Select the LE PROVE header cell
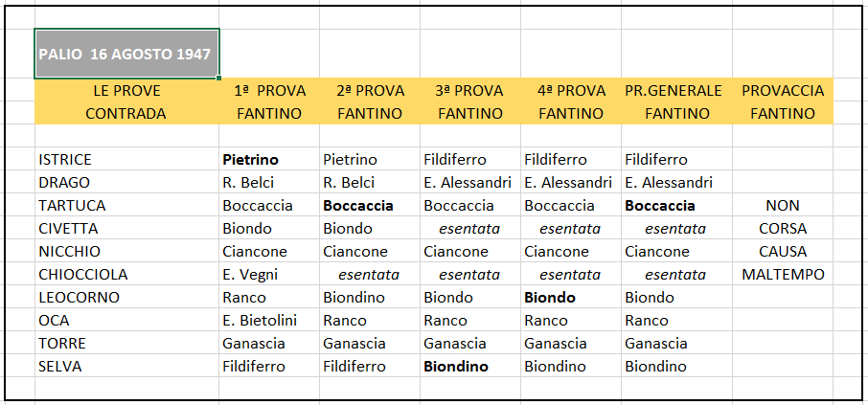 [x=126, y=90]
